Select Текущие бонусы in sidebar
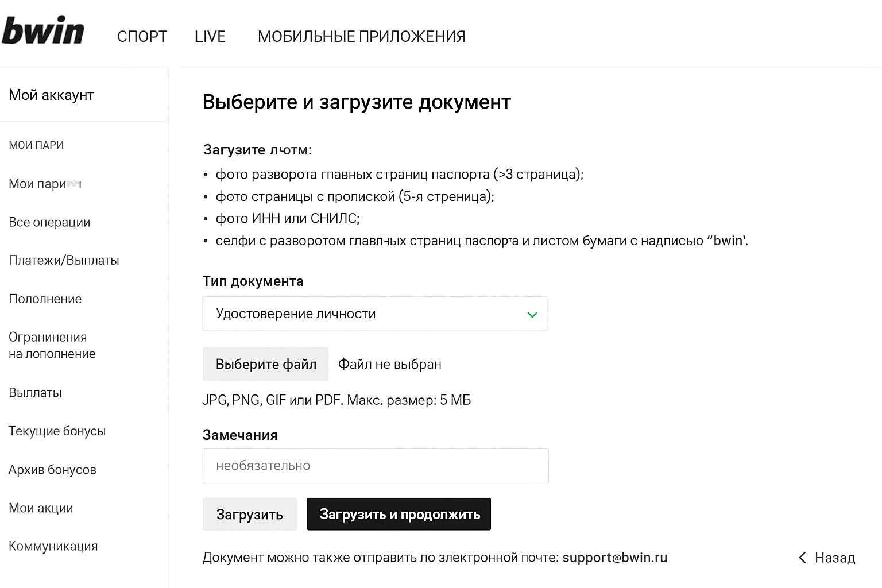882x588 pixels. [x=57, y=431]
